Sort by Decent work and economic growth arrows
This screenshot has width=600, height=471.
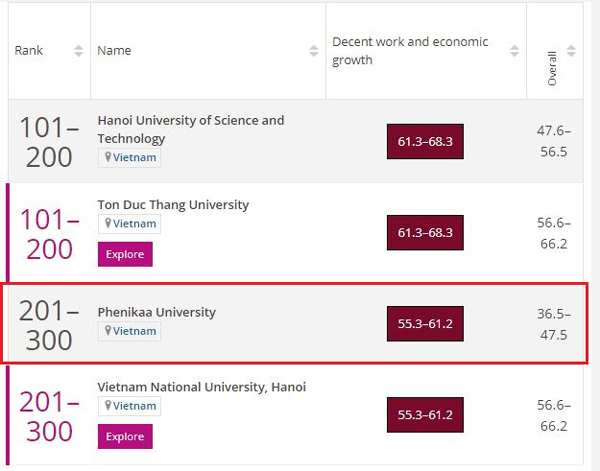click(x=515, y=51)
